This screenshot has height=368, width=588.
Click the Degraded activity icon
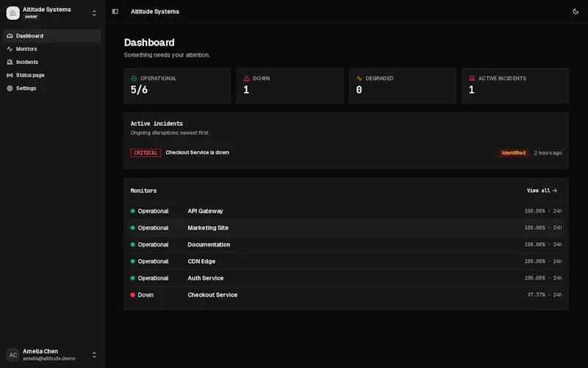pos(359,79)
